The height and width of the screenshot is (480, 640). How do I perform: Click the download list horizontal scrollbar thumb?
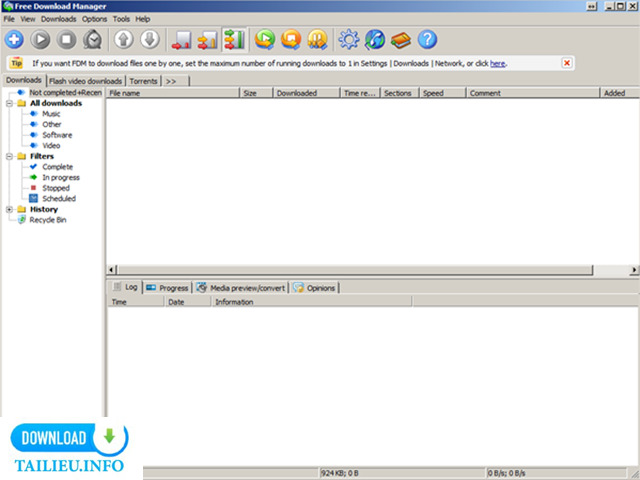(354, 270)
